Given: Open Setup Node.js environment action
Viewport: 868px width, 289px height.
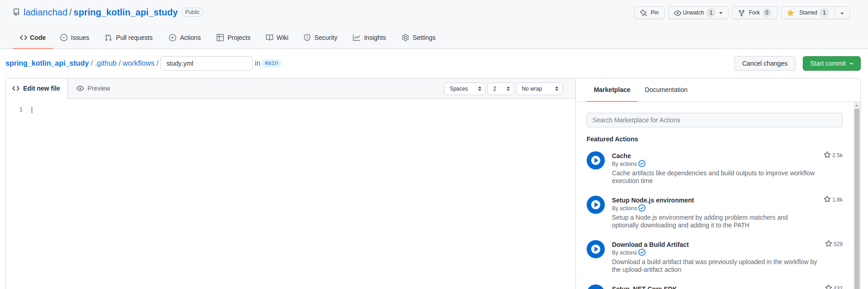Looking at the screenshot, I should pos(653,200).
